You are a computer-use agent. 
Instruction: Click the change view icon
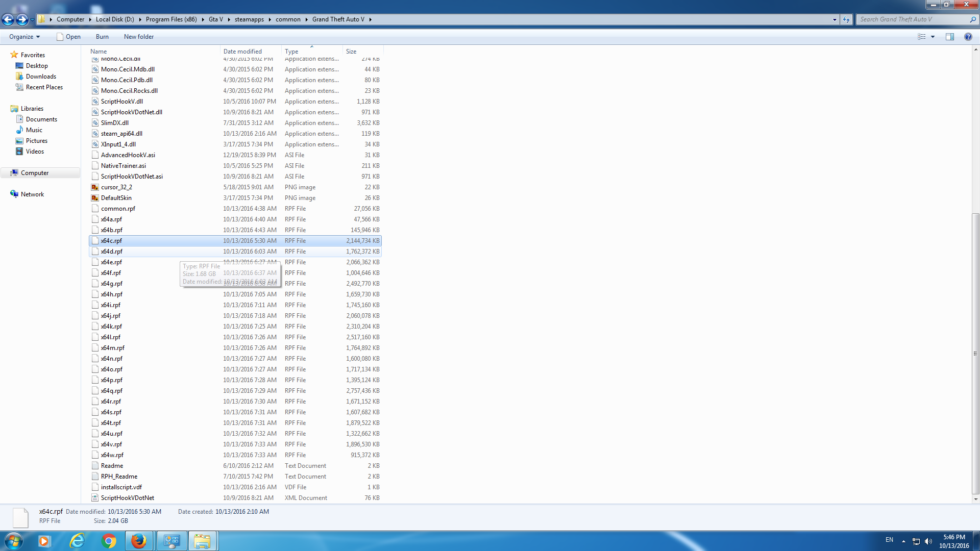click(x=922, y=37)
